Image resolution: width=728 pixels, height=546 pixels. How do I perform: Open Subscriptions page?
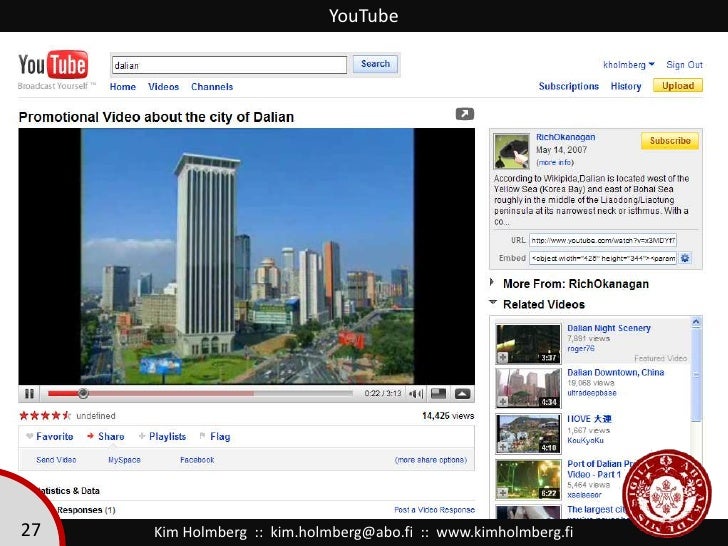tap(569, 86)
